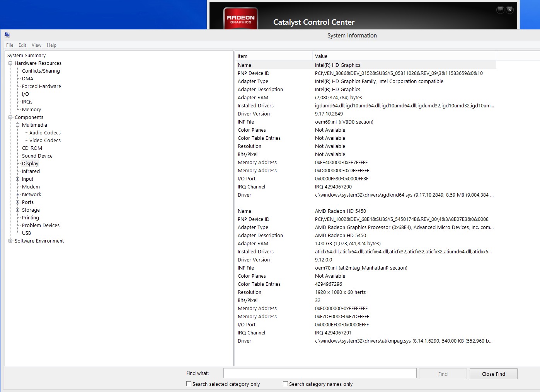Click the I/O port value 0x0000EF00-0x0000EFFF

pos(342,324)
